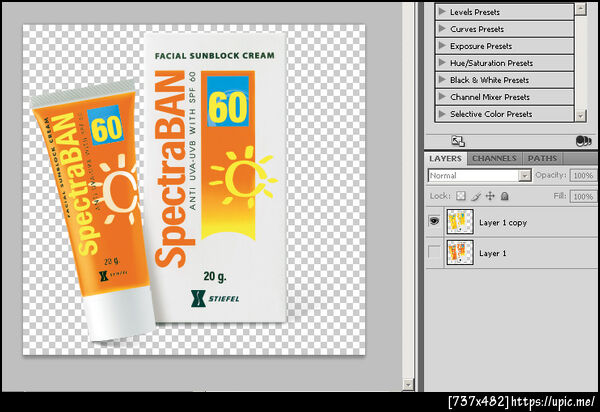Toggle lock all padlock icon
Screen dimensions: 600x412
[x=505, y=196]
